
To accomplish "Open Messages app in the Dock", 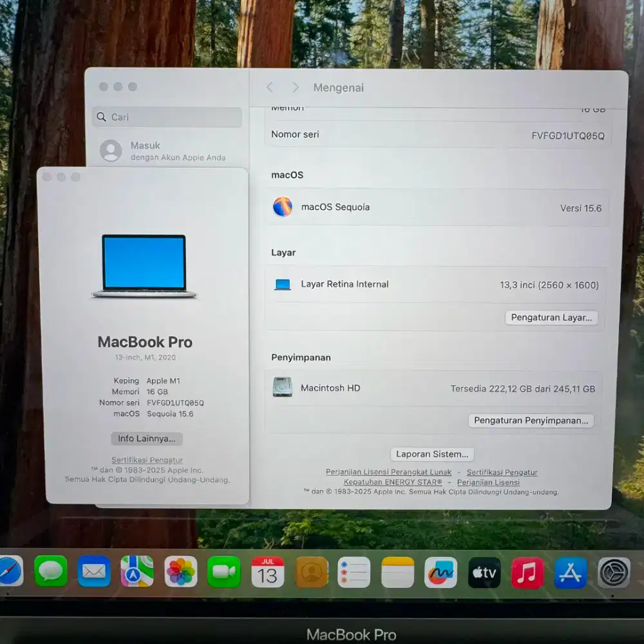I will pos(51,571).
